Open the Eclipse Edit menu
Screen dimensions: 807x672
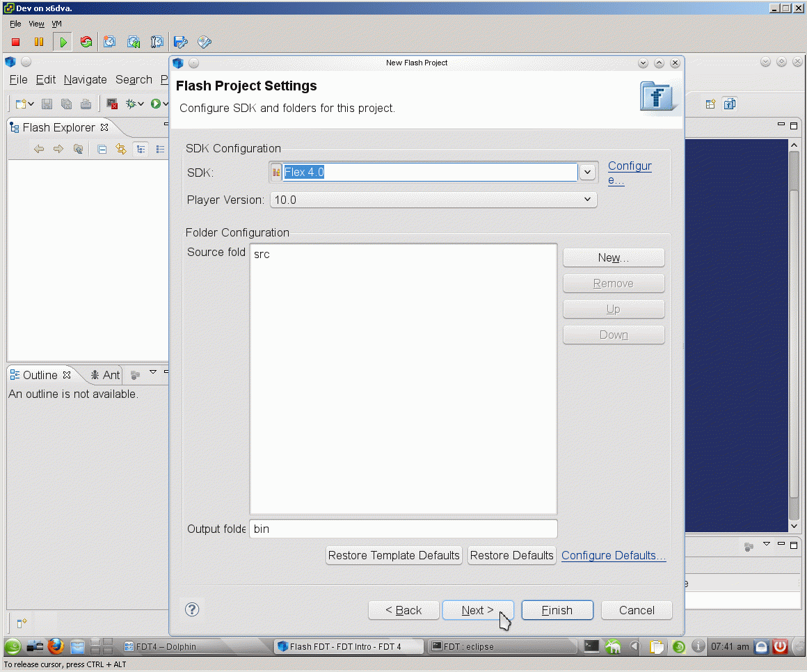(46, 80)
